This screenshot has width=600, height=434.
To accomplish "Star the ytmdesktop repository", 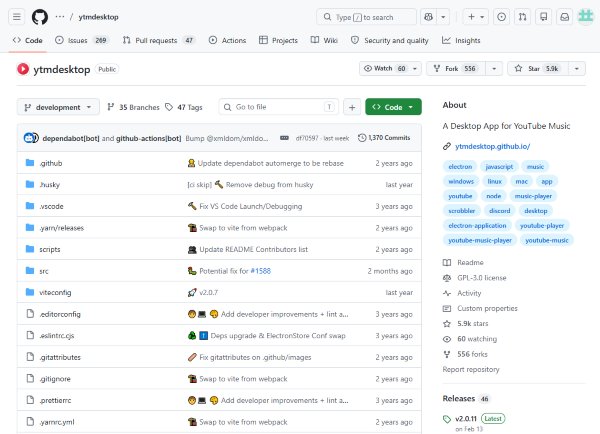I will [538, 69].
